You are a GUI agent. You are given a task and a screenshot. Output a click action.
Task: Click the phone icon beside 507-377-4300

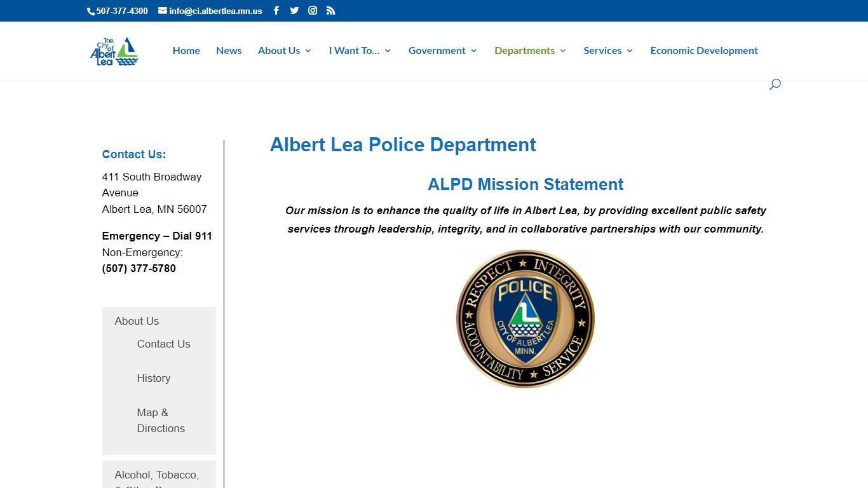[92, 11]
